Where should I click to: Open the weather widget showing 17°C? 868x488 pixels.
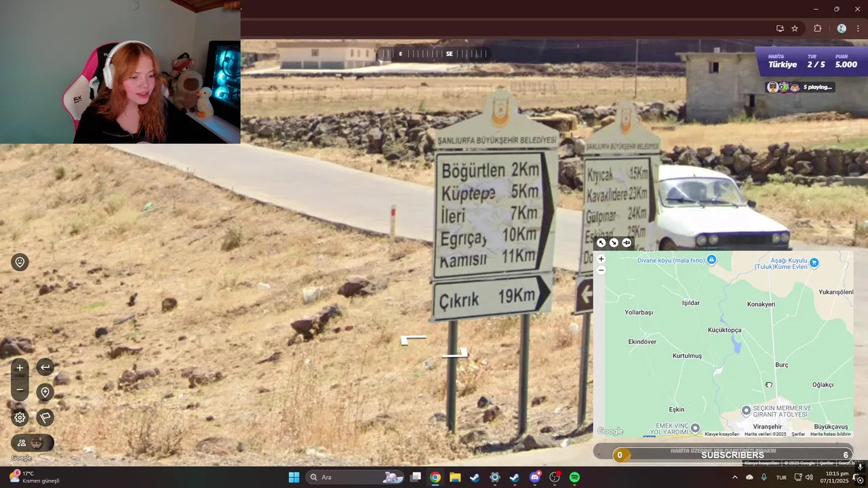[35, 477]
